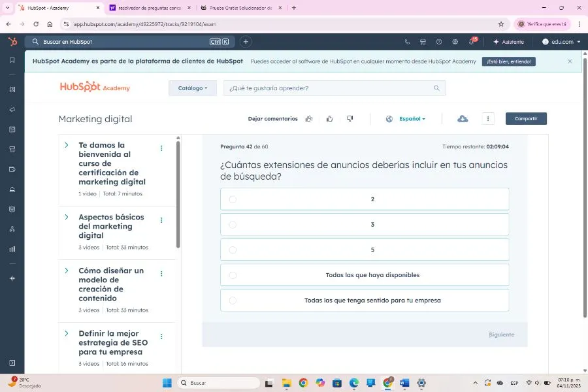588x392 pixels.
Task: Open the Asistente button
Action: (x=508, y=42)
